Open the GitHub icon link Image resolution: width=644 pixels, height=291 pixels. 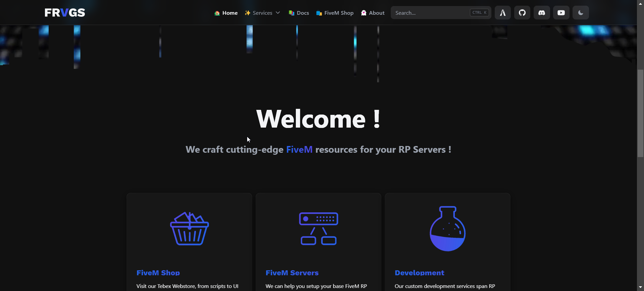click(522, 13)
